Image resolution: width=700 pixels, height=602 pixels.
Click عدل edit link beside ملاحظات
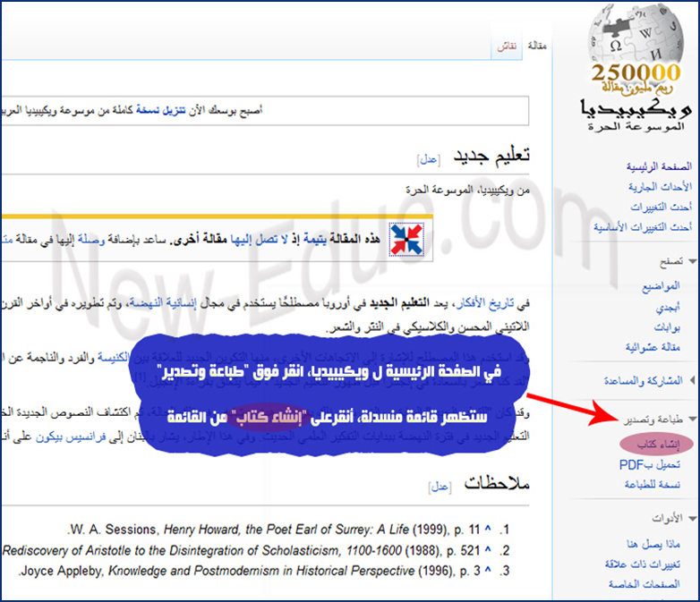point(440,487)
